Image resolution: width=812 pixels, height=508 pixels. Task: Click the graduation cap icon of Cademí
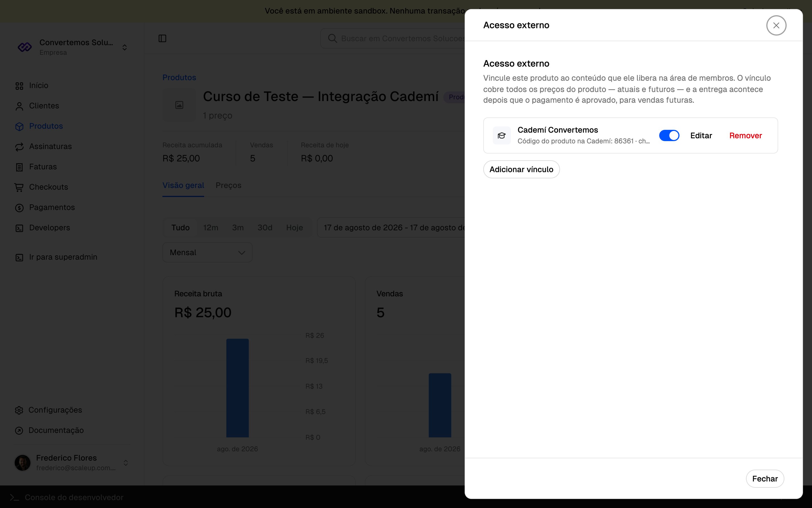click(x=502, y=135)
